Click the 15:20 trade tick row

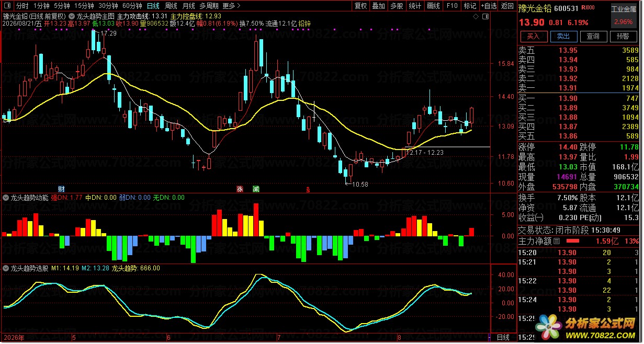tap(579, 253)
